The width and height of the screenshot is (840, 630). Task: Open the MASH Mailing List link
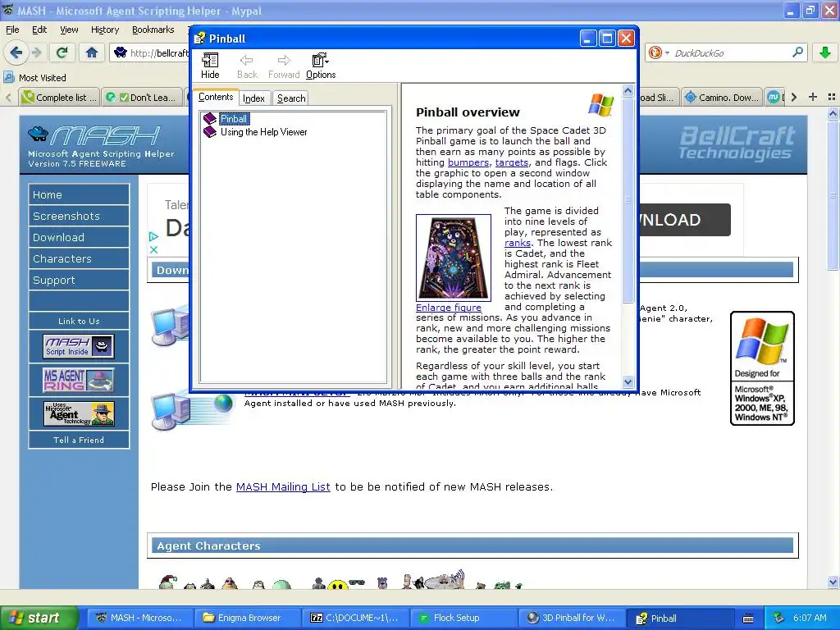(283, 487)
